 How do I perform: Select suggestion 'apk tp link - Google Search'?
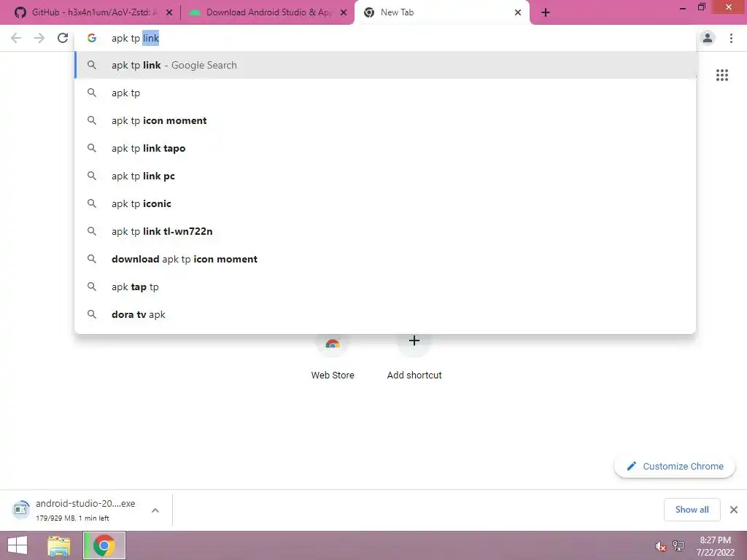[385, 65]
